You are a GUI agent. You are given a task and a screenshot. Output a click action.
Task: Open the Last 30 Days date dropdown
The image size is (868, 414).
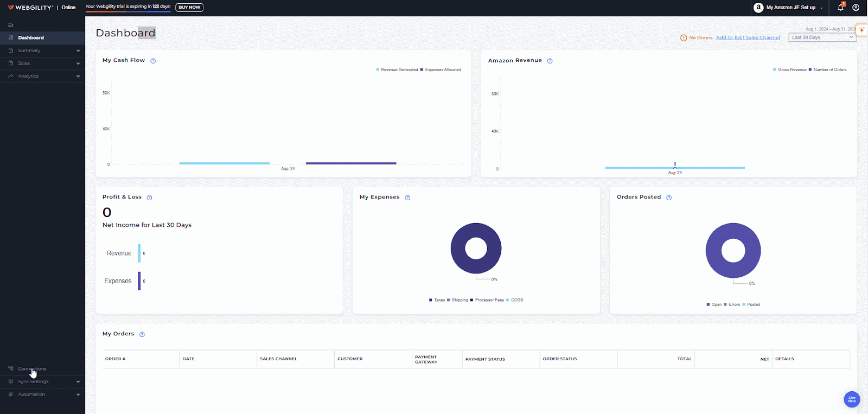822,37
